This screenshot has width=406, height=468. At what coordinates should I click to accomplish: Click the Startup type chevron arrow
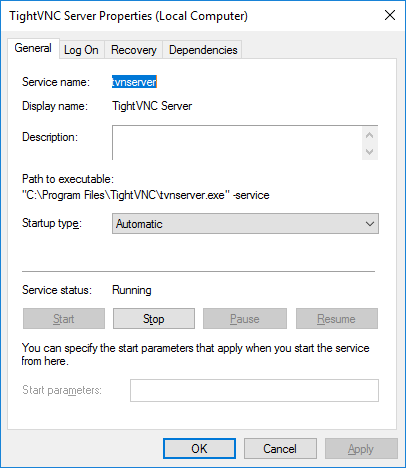click(x=370, y=224)
